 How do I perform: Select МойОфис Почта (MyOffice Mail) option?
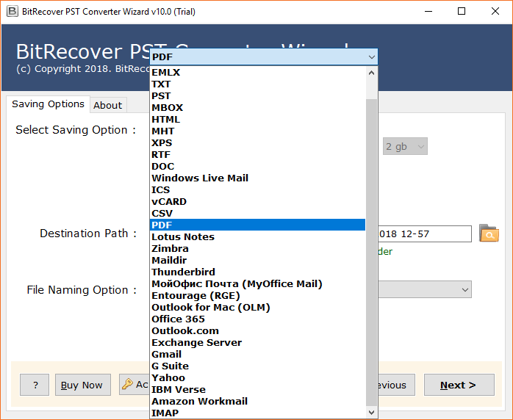257,283
